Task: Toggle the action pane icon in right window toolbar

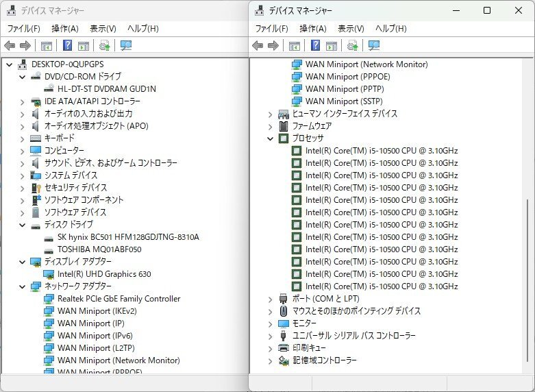Action: pyautogui.click(x=332, y=45)
